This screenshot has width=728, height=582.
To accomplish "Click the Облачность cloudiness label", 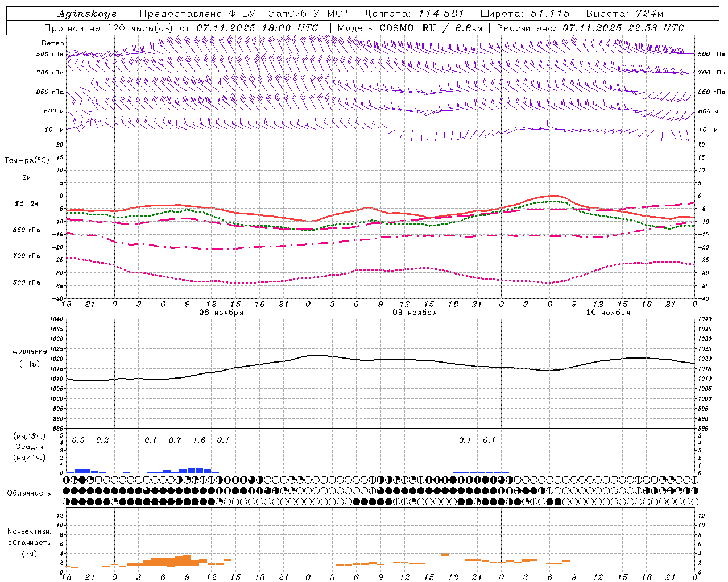I will point(29,493).
